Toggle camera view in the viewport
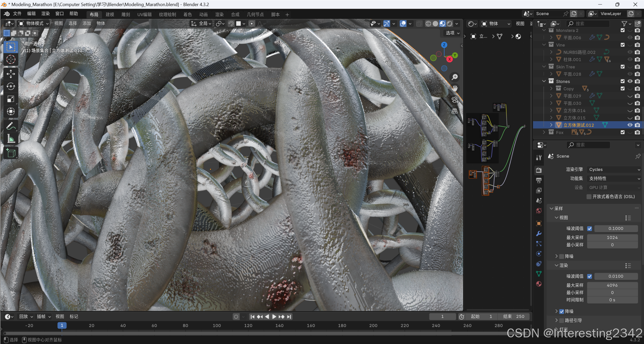The height and width of the screenshot is (344, 644). [x=455, y=100]
